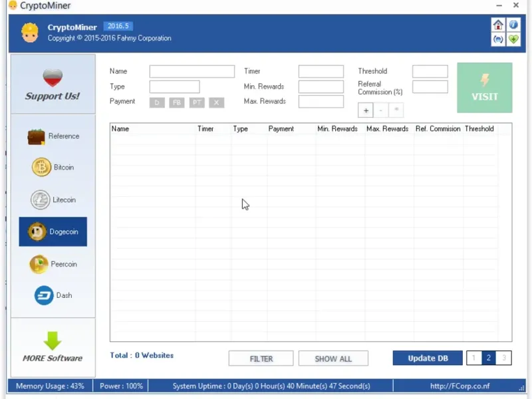Open the Reference wallet section
The height and width of the screenshot is (399, 532).
pos(53,136)
